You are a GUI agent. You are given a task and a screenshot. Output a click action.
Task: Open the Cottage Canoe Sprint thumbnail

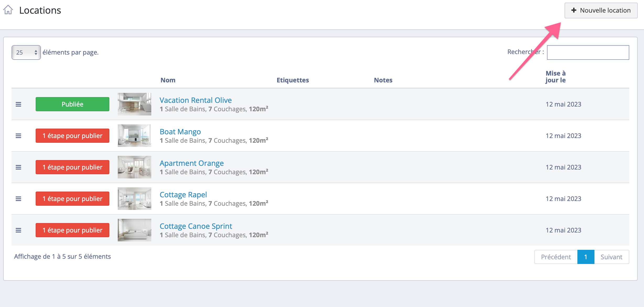[135, 230]
